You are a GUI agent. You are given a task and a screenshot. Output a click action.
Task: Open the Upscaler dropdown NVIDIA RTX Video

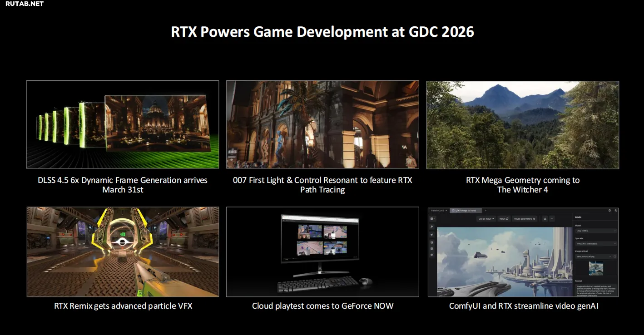(595, 244)
